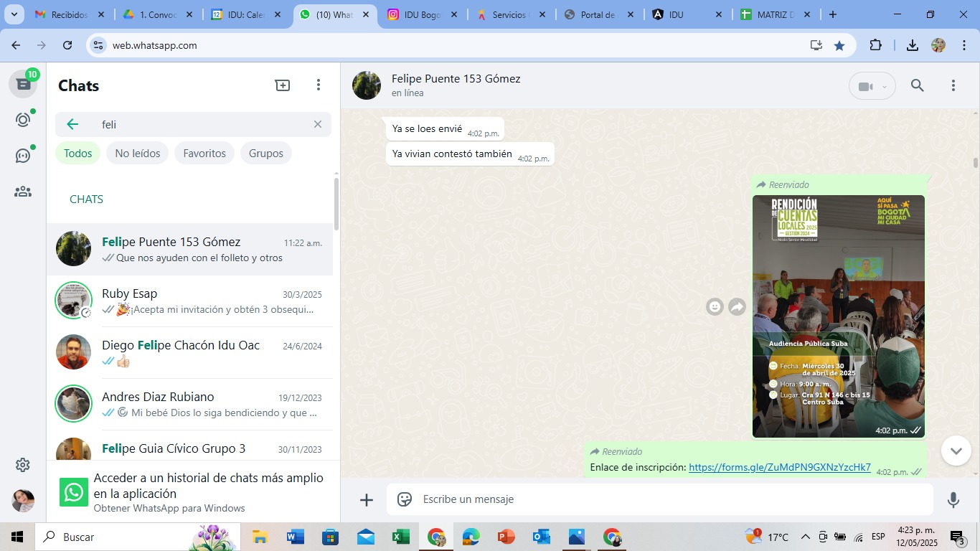React to the image with emoji button
This screenshot has width=980, height=551.
pyautogui.click(x=715, y=307)
